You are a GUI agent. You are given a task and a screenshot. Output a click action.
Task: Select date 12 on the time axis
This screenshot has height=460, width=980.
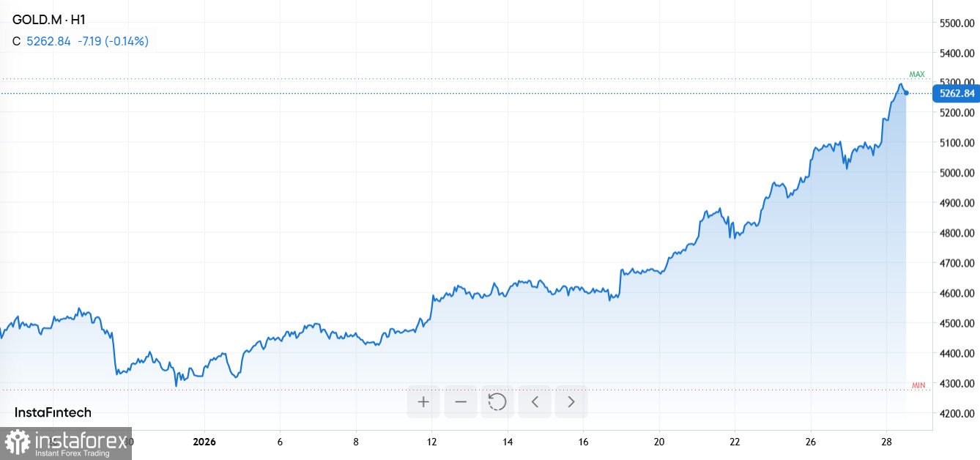click(432, 442)
